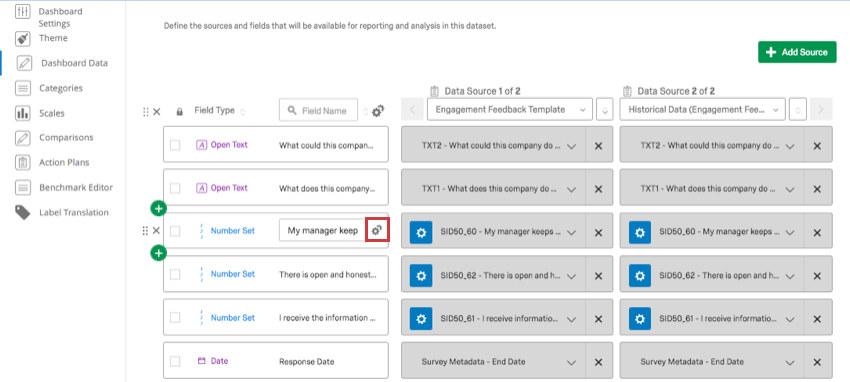Open the sort control beside Data Source 1 dropdown
The image size is (850, 382).
pos(605,109)
